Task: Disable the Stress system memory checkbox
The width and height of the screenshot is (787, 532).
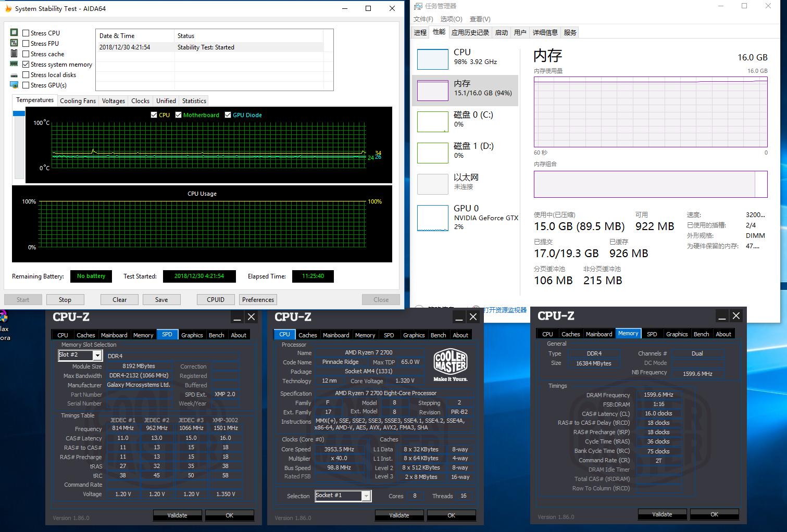Action: tap(26, 64)
